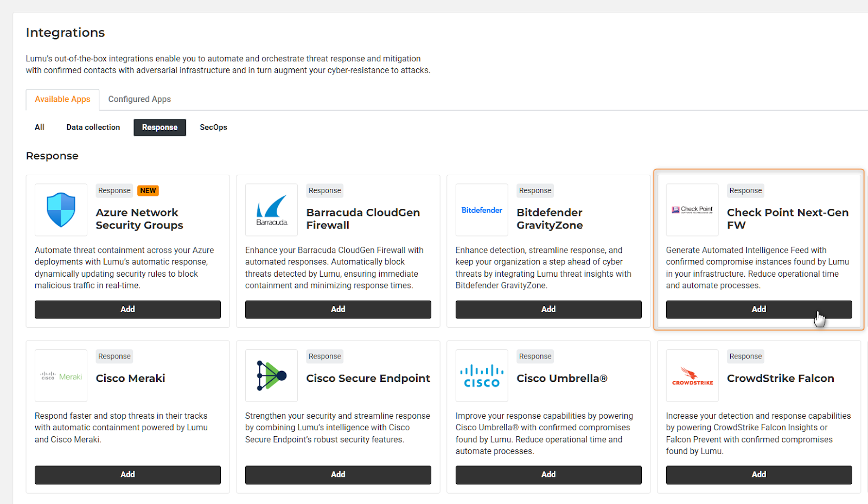Click the Cisco Secure Endpoint logo icon
The height and width of the screenshot is (504, 868).
(271, 376)
